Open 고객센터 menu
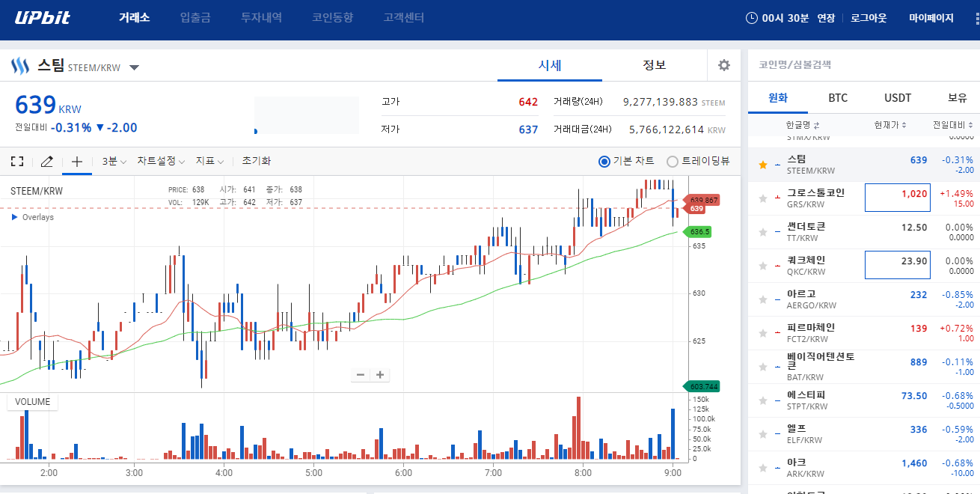This screenshot has width=980, height=494. click(x=403, y=17)
